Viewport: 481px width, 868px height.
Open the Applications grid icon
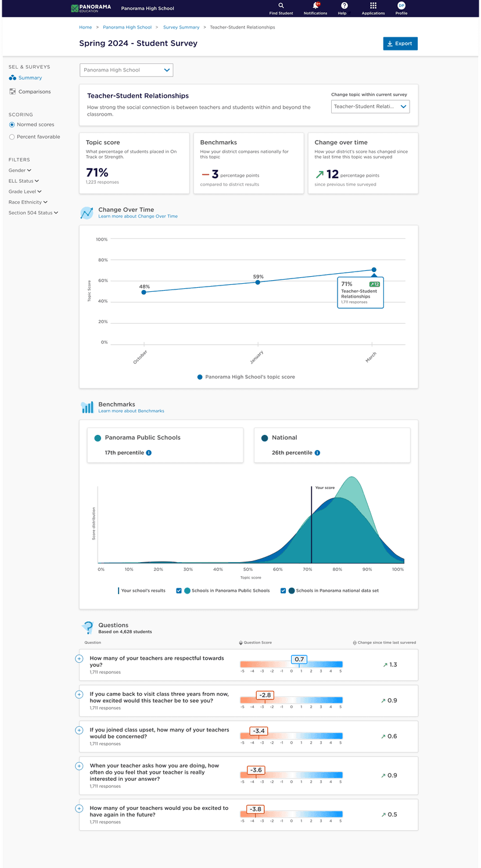[x=373, y=6]
